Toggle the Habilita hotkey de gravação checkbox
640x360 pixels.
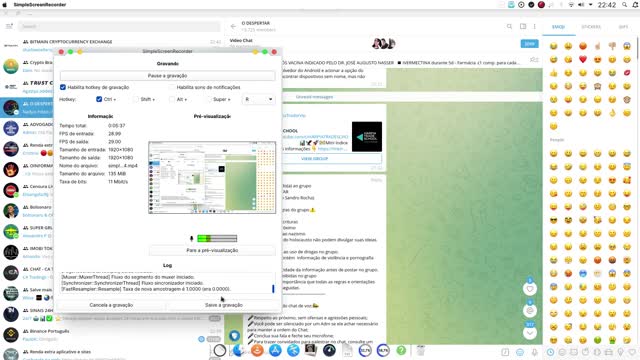(x=63, y=87)
